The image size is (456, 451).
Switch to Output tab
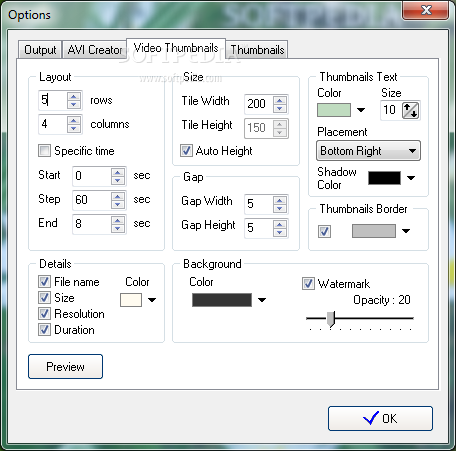40,50
